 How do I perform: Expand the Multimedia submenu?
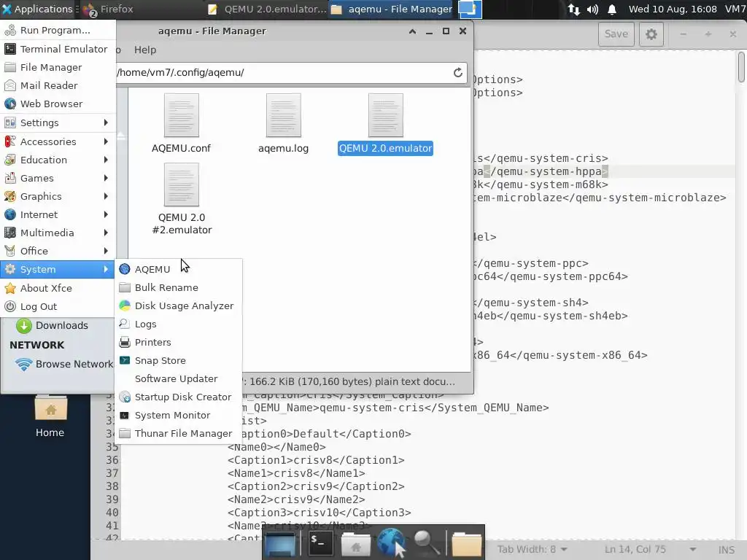[58, 233]
